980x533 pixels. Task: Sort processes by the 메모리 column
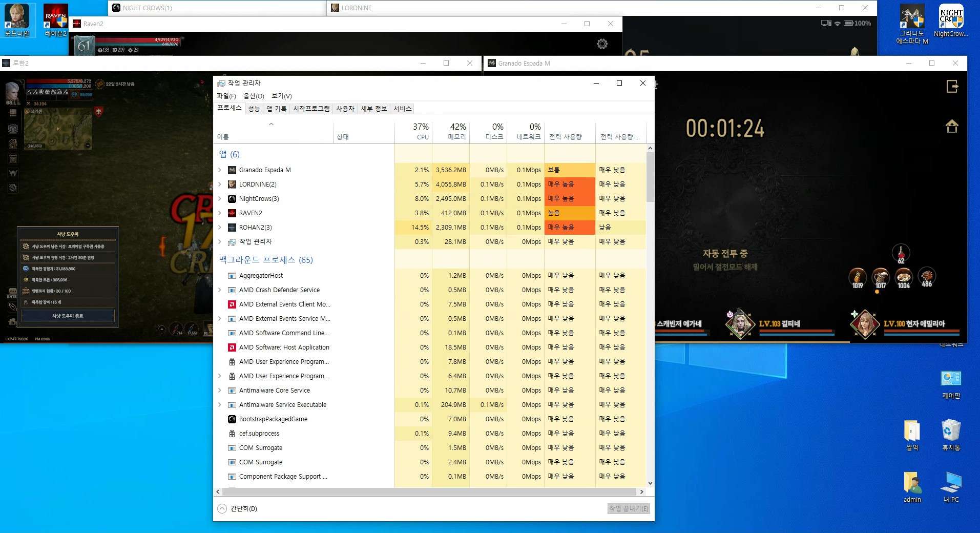pos(451,131)
